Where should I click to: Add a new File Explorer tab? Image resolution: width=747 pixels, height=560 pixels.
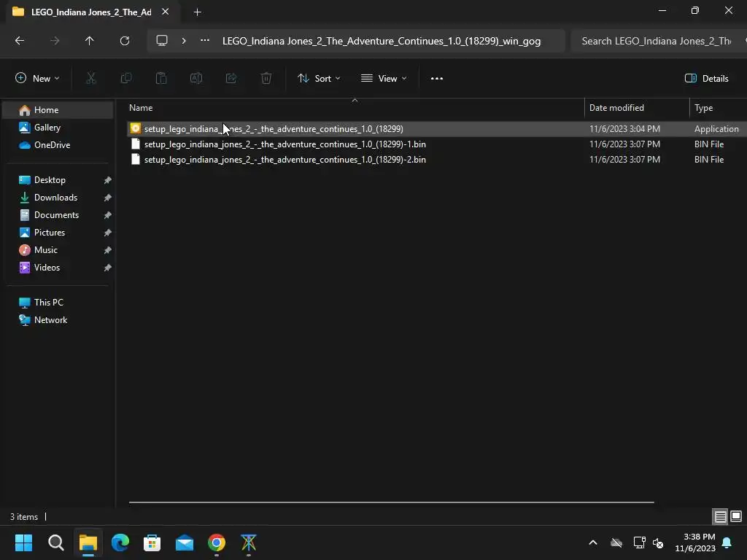197,12
